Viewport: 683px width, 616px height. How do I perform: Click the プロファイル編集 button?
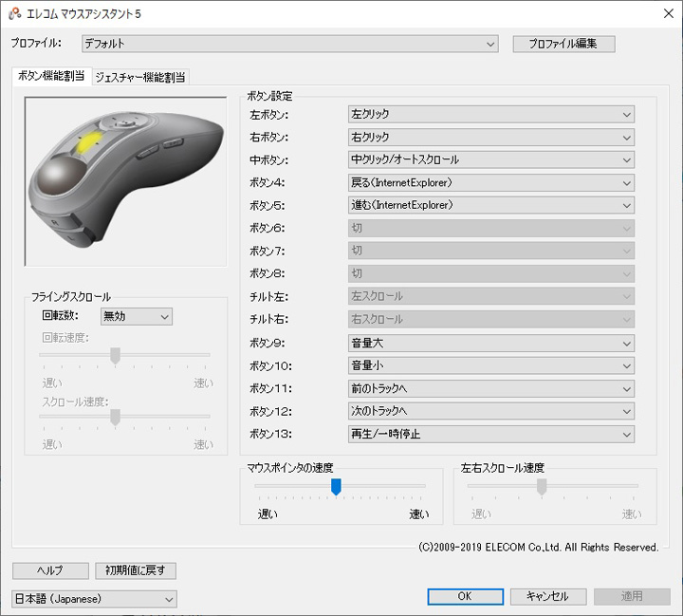(563, 44)
